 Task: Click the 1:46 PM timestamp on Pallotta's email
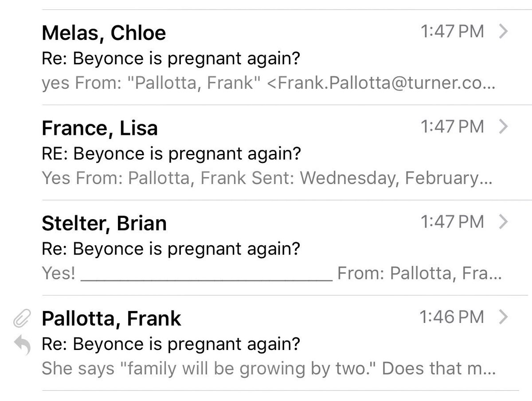coord(452,317)
